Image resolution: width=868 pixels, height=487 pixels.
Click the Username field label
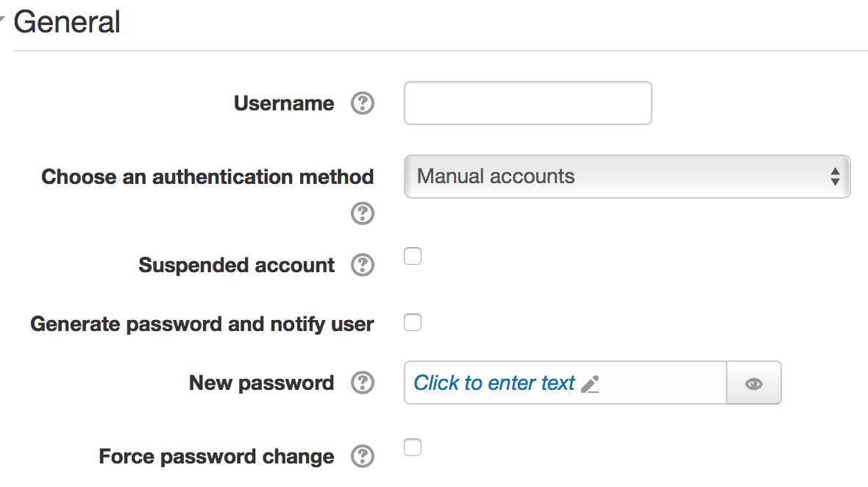pos(284,103)
